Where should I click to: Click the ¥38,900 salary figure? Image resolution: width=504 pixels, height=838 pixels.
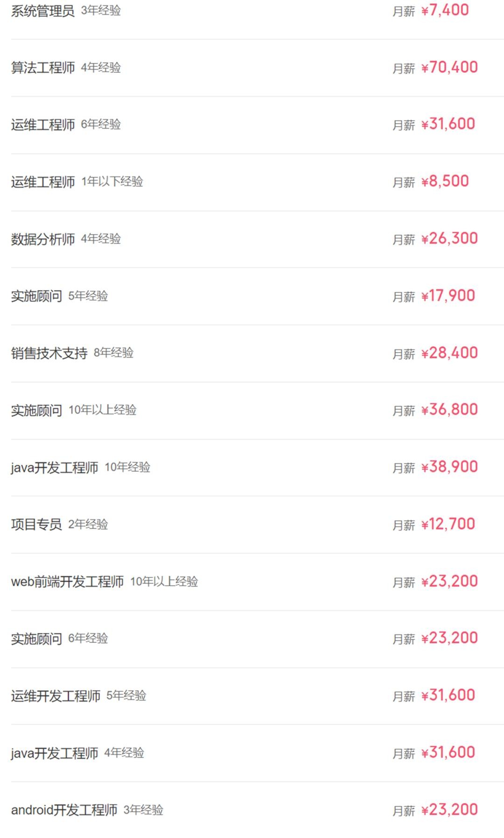pos(449,467)
